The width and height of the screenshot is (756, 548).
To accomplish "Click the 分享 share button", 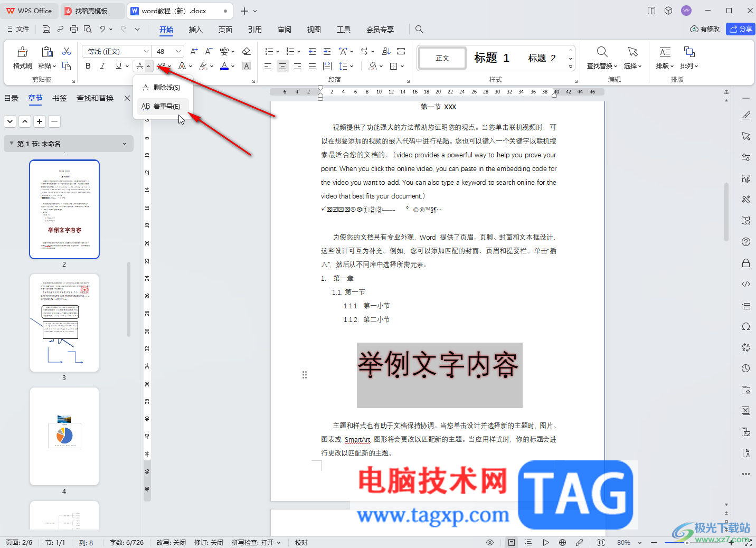I will (741, 29).
